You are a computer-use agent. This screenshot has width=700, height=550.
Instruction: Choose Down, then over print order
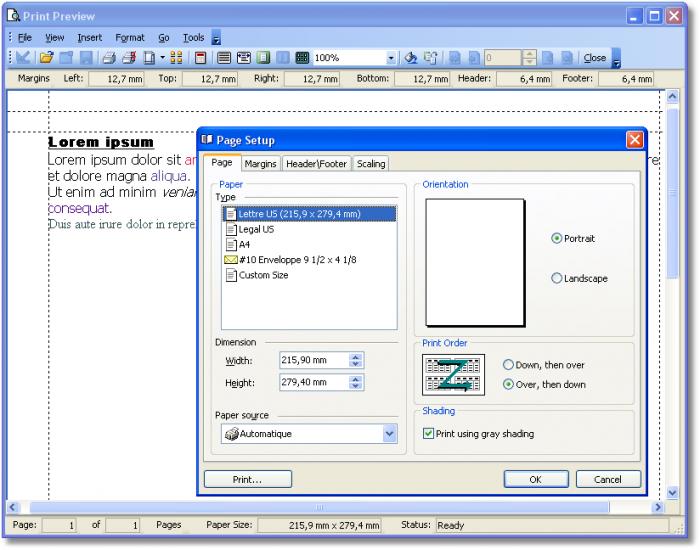(508, 366)
